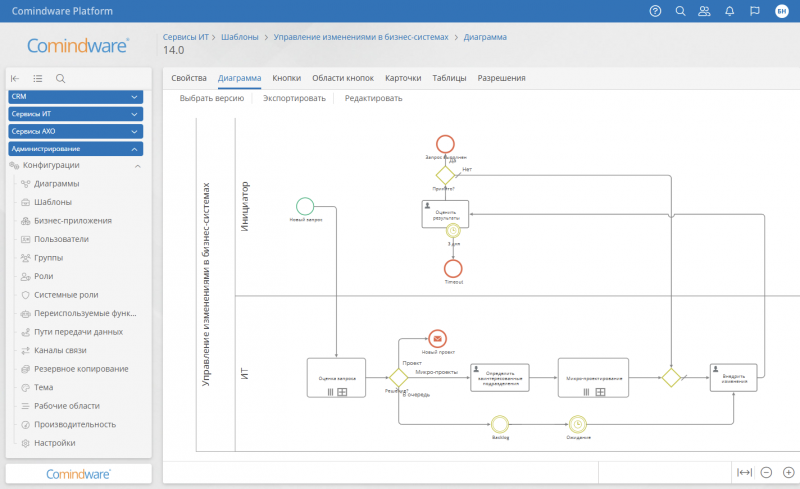Open the sidebar navigation search icon
Viewport: 800px width, 489px height.
61,78
